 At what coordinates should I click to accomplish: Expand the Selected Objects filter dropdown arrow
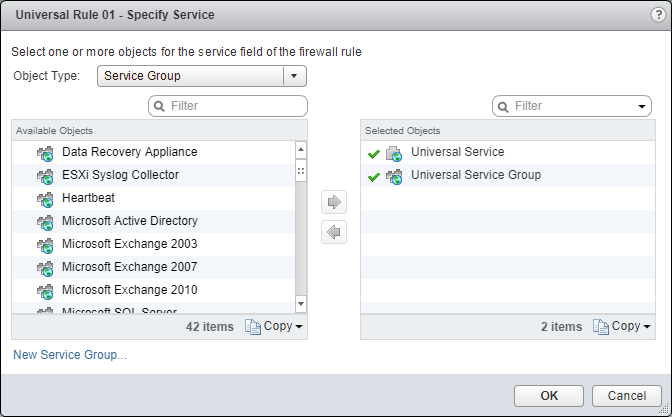[641, 106]
